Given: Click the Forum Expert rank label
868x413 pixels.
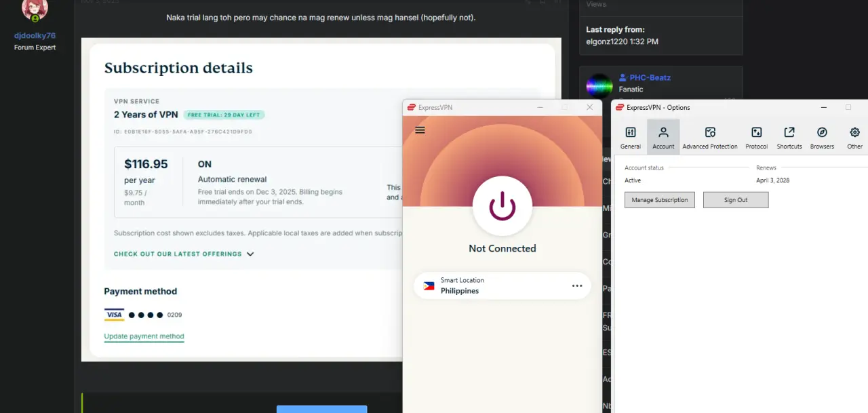Looking at the screenshot, I should coord(35,47).
